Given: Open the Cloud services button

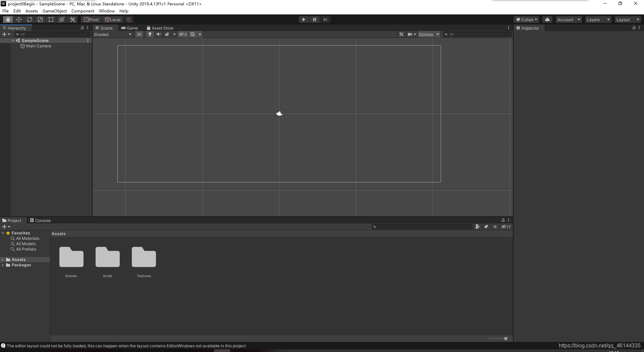Looking at the screenshot, I should click(x=547, y=19).
